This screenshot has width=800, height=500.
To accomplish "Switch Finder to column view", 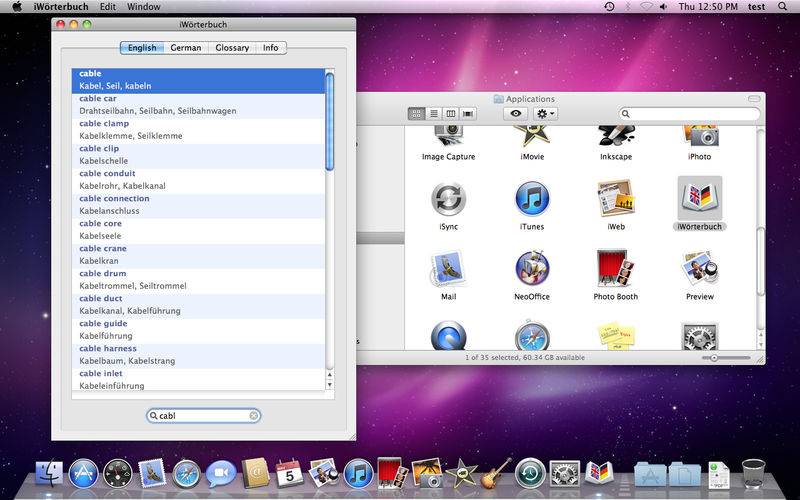I will 451,113.
